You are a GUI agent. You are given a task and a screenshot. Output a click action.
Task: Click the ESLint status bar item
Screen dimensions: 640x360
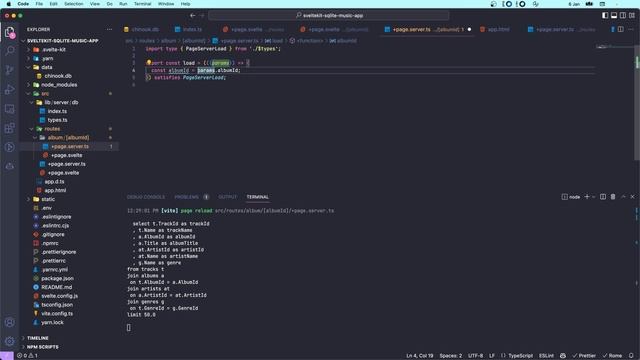(x=547, y=356)
